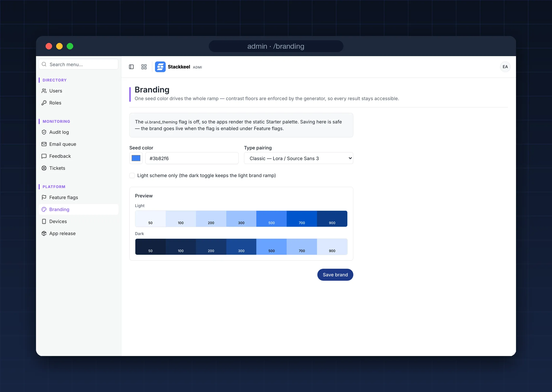This screenshot has height=392, width=552.
Task: Click the Stackkeel logo icon
Action: point(160,67)
